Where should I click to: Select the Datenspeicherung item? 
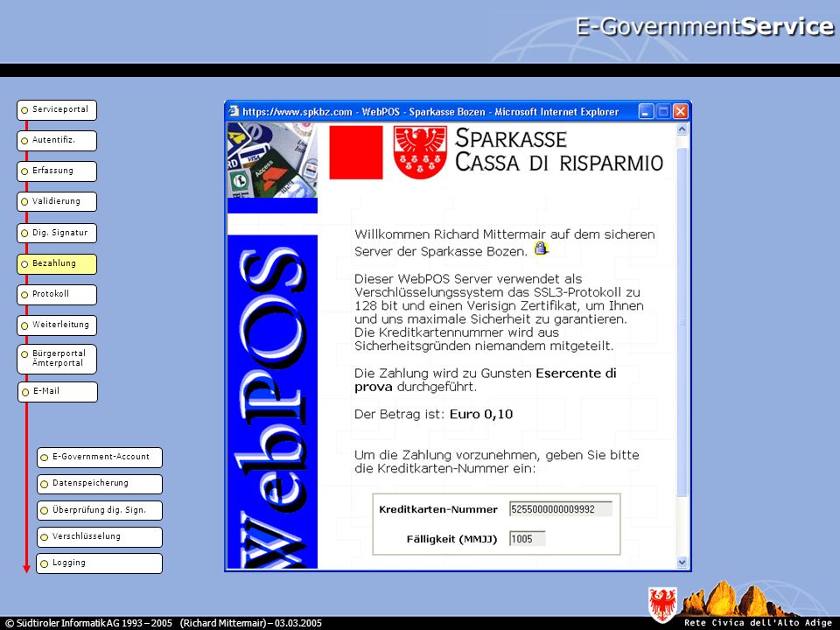(x=100, y=484)
